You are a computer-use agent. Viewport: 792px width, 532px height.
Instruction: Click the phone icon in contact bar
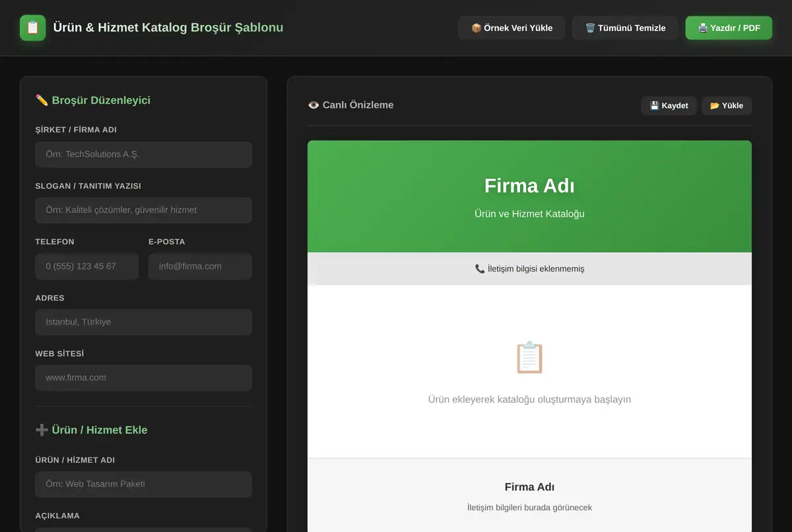point(480,269)
